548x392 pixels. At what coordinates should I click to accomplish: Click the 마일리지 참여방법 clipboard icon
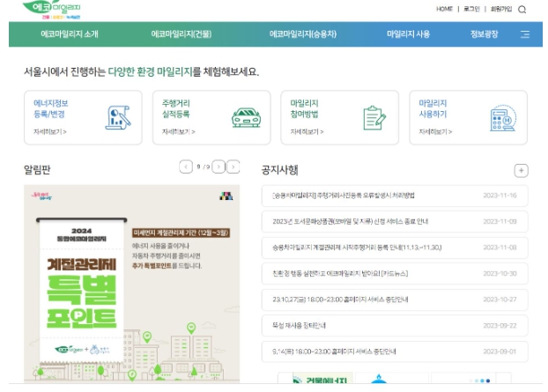(x=374, y=117)
